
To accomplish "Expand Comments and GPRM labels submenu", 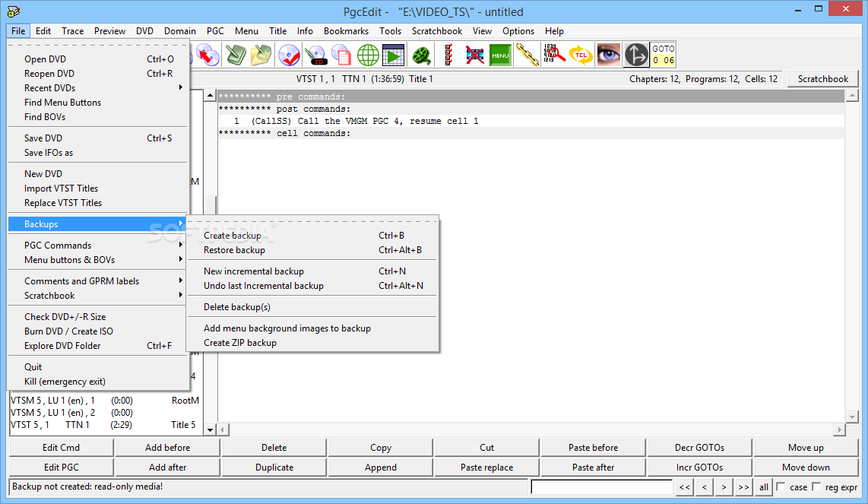I will click(98, 281).
